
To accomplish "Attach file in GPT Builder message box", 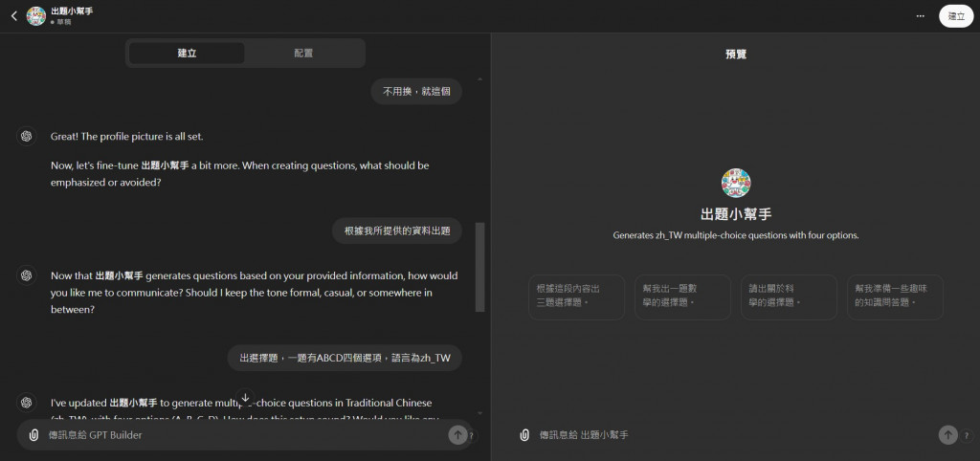I will pyautogui.click(x=33, y=435).
